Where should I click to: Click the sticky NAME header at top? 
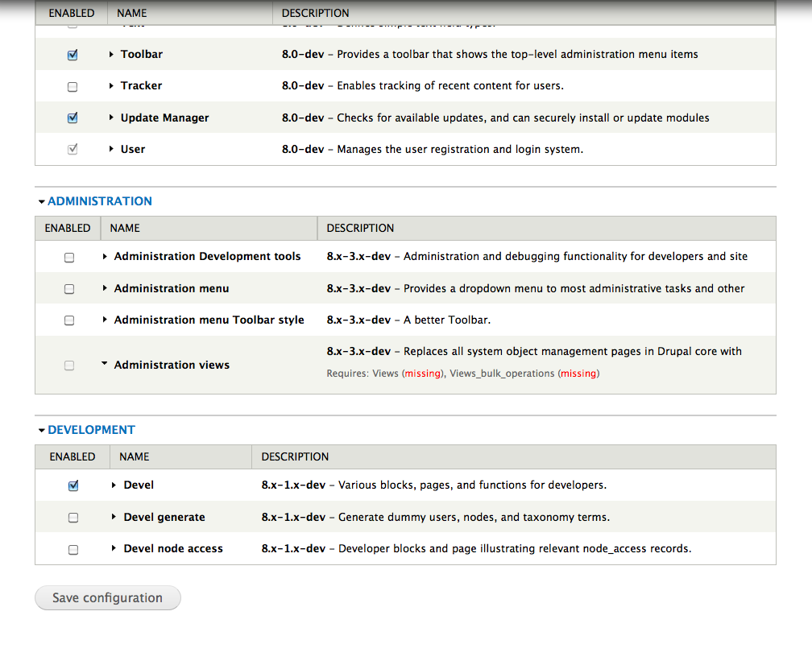pos(131,14)
